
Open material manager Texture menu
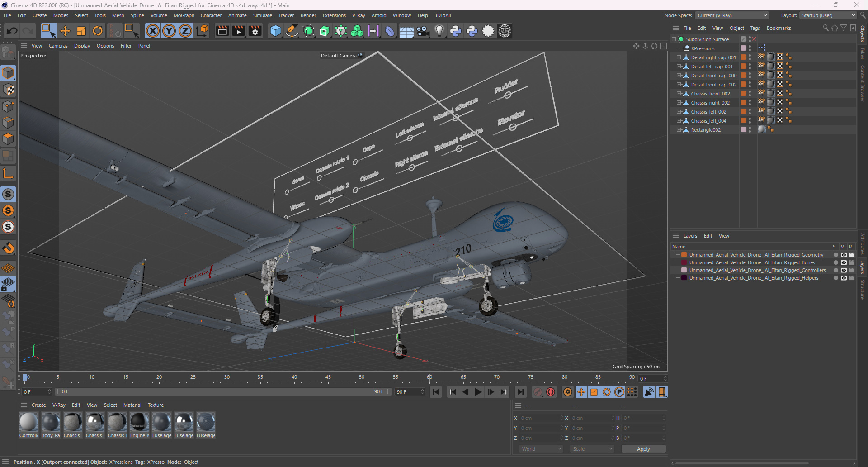(156, 405)
